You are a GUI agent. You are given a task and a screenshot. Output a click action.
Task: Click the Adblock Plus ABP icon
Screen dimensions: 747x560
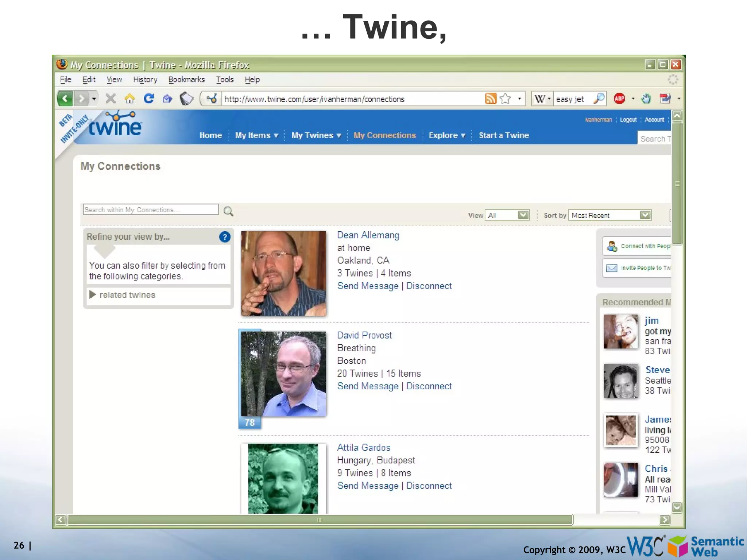pyautogui.click(x=619, y=98)
